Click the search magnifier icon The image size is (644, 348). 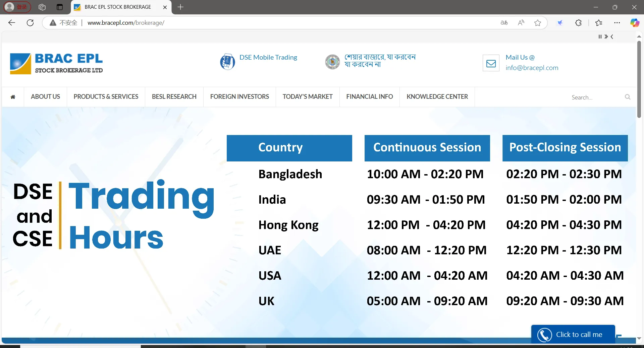[628, 97]
